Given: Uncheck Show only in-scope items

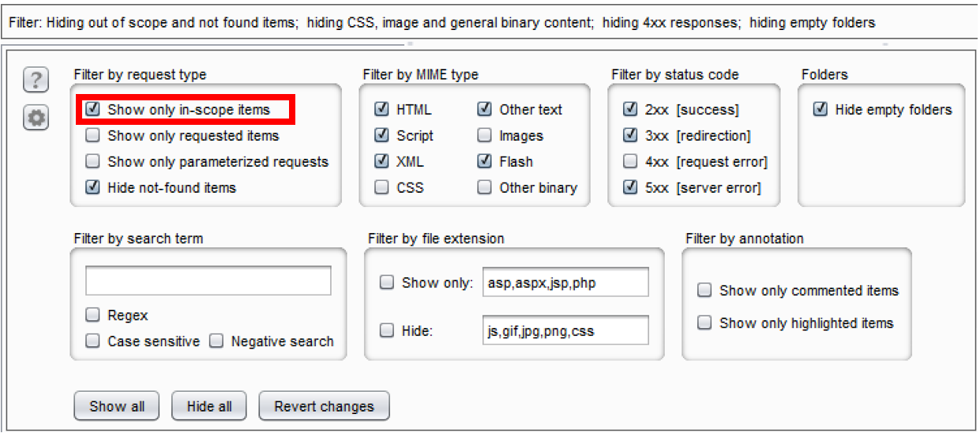Looking at the screenshot, I should click(93, 110).
